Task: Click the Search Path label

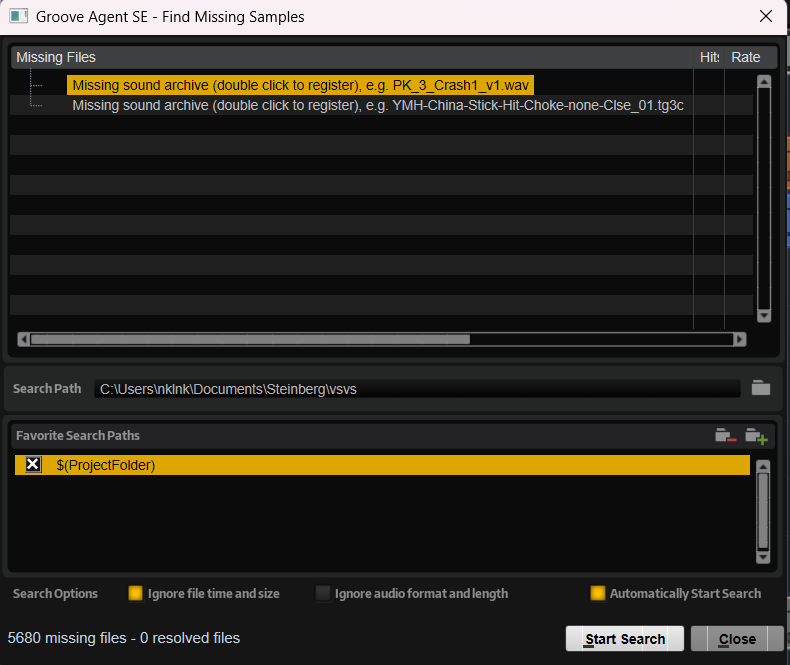Action: pyautogui.click(x=47, y=388)
